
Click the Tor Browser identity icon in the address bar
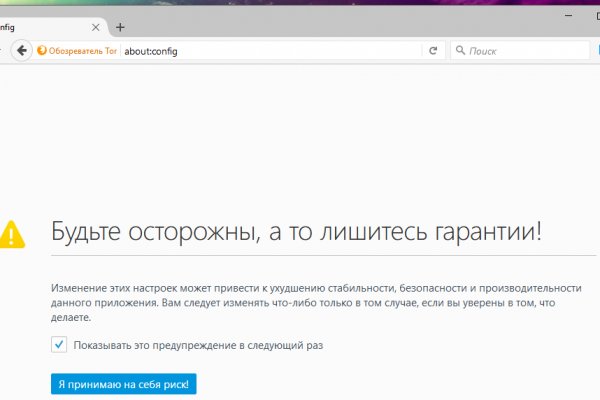point(42,50)
